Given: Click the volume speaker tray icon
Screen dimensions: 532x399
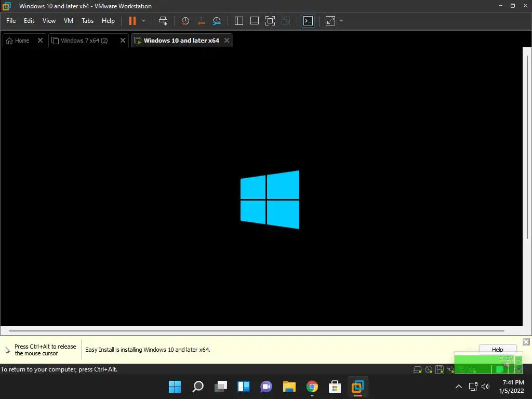Looking at the screenshot, I should (485, 387).
